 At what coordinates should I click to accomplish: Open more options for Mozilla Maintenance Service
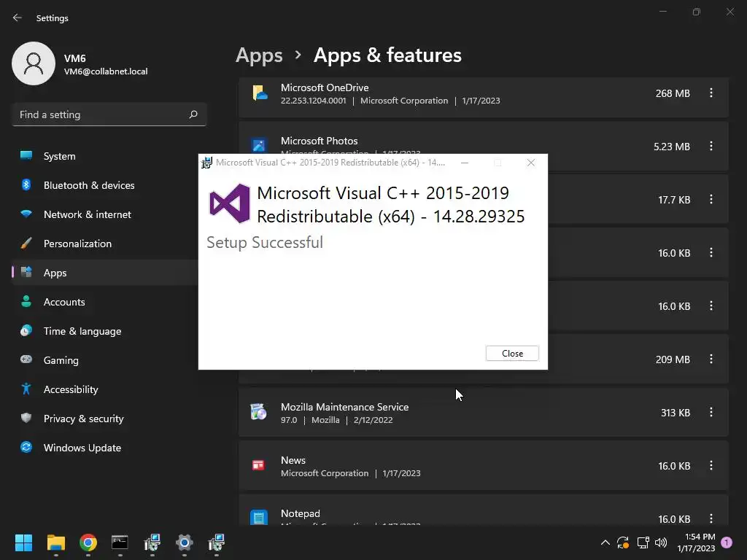[x=711, y=413]
